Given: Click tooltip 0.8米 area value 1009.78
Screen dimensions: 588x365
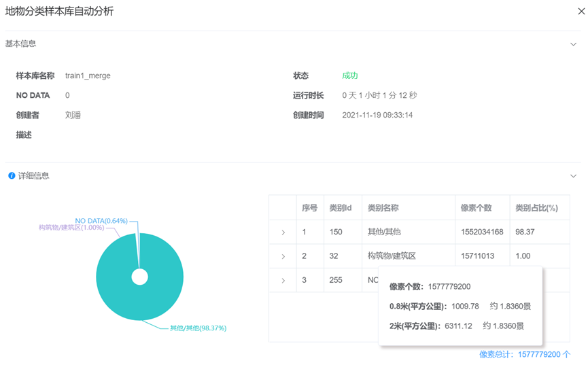Looking at the screenshot, I should pos(465,307).
